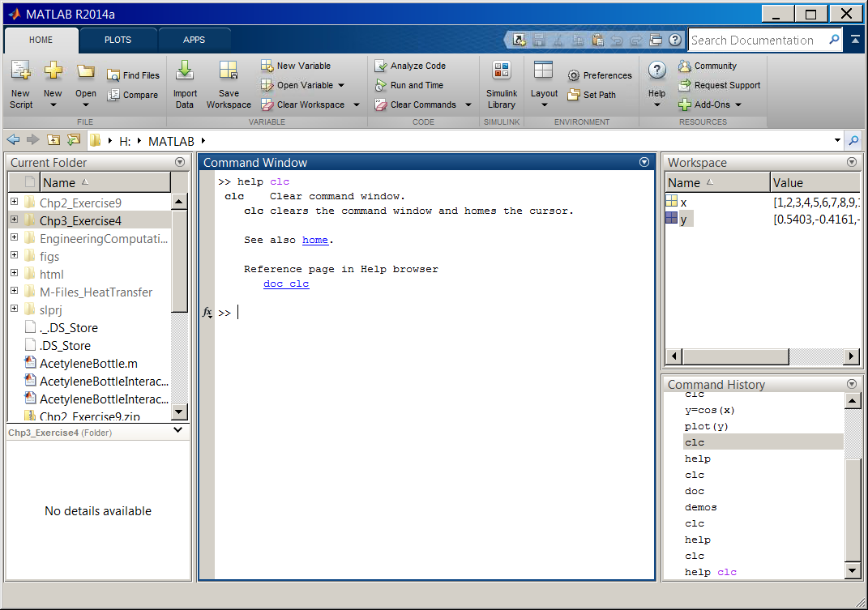The height and width of the screenshot is (610, 868).
Task: Create a New Script
Action: click(x=21, y=85)
